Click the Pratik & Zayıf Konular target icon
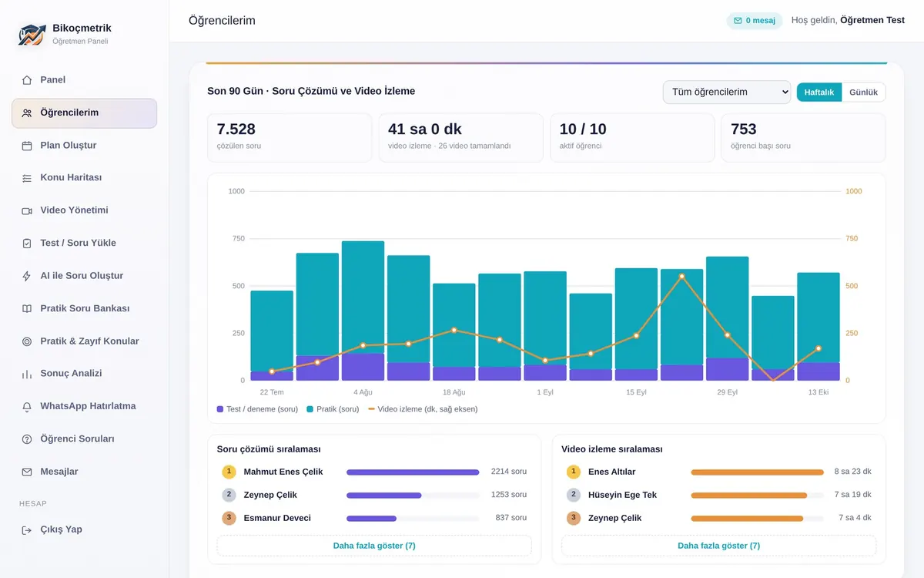This screenshot has height=578, width=924. pos(27,341)
